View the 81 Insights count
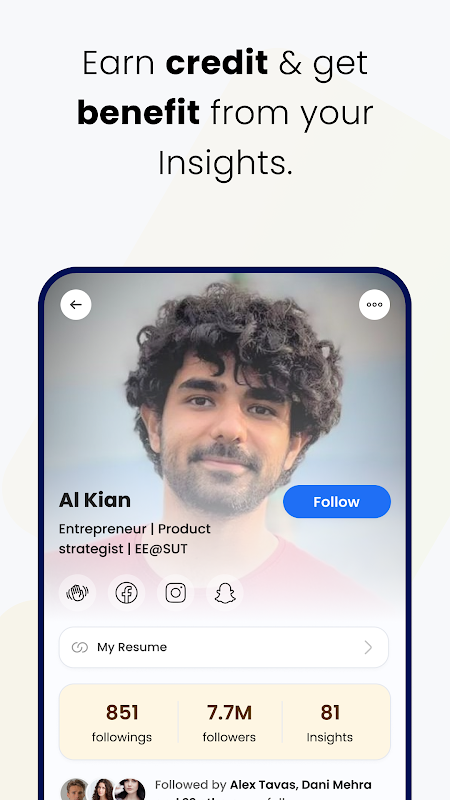Viewport: 450px width, 800px height. pos(330,723)
